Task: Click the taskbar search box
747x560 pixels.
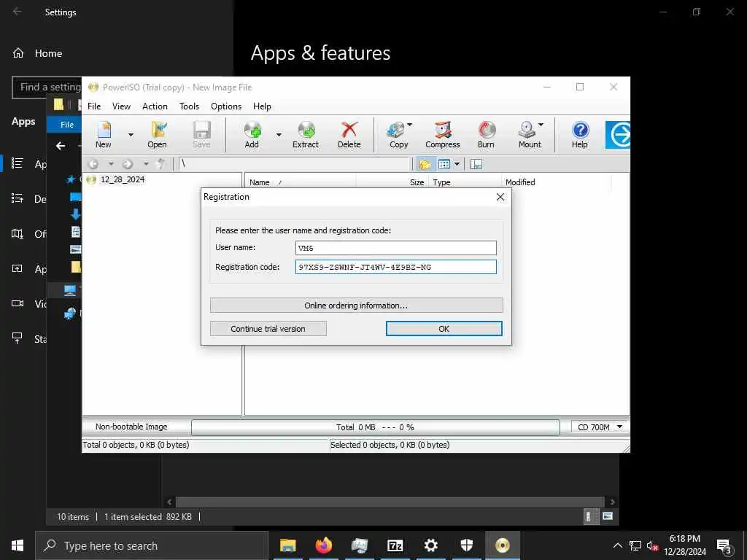Action: click(152, 545)
